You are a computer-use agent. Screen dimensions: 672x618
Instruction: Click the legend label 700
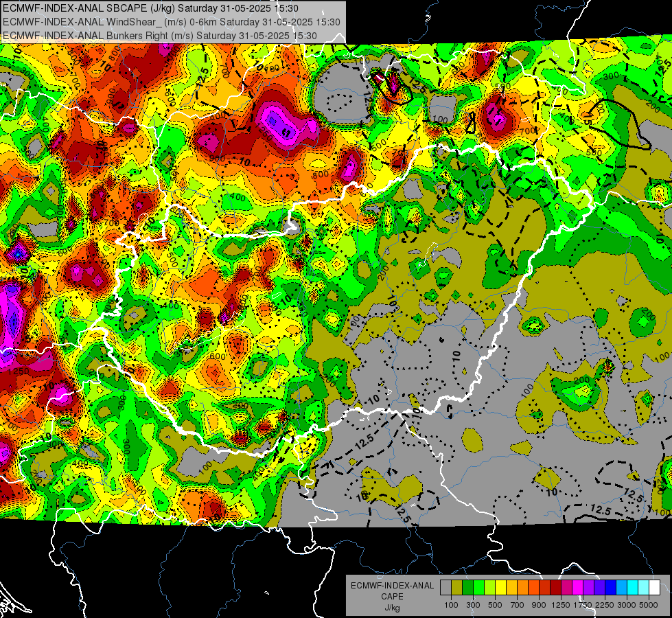518,605
